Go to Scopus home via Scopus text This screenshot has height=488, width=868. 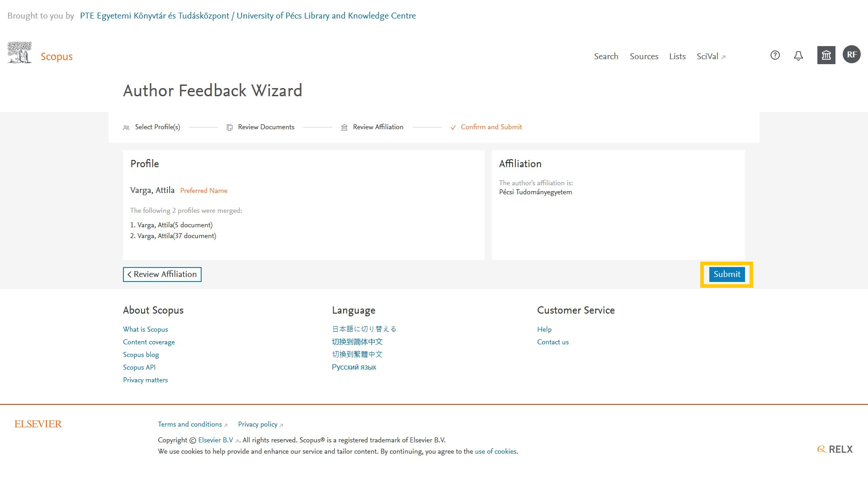click(x=57, y=56)
